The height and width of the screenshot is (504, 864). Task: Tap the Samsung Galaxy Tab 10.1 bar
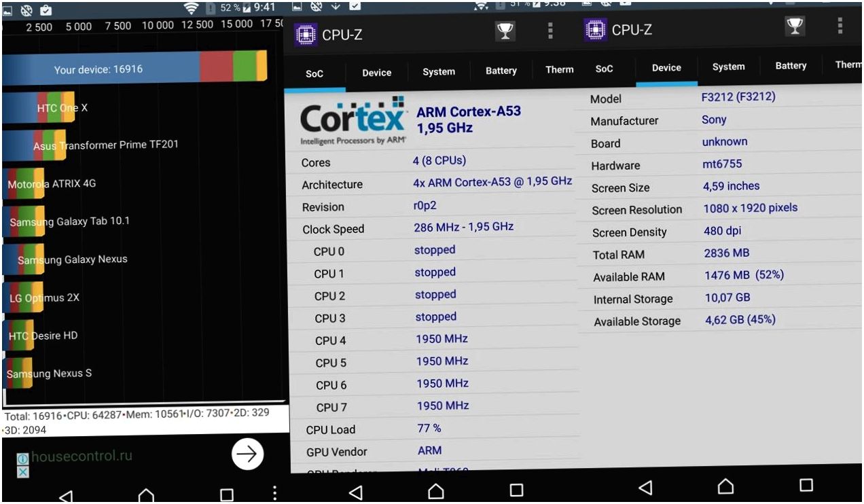click(24, 221)
